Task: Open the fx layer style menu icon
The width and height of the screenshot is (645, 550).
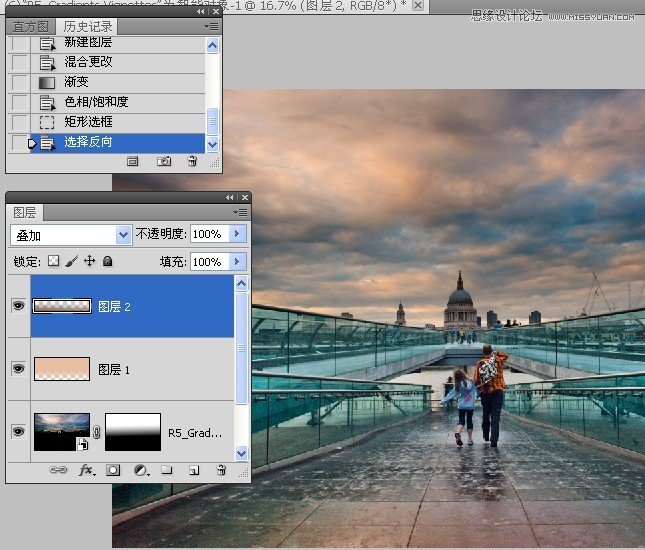Action: click(86, 469)
